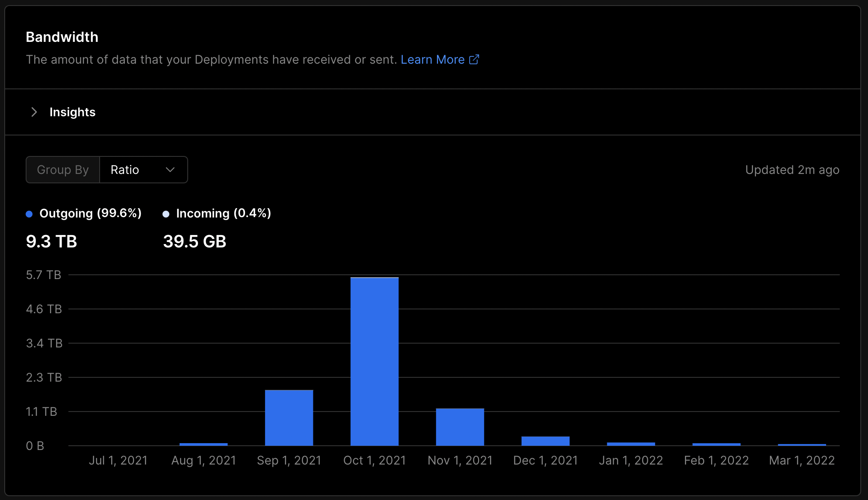Click the Insights heading
The image size is (868, 500).
72,112
